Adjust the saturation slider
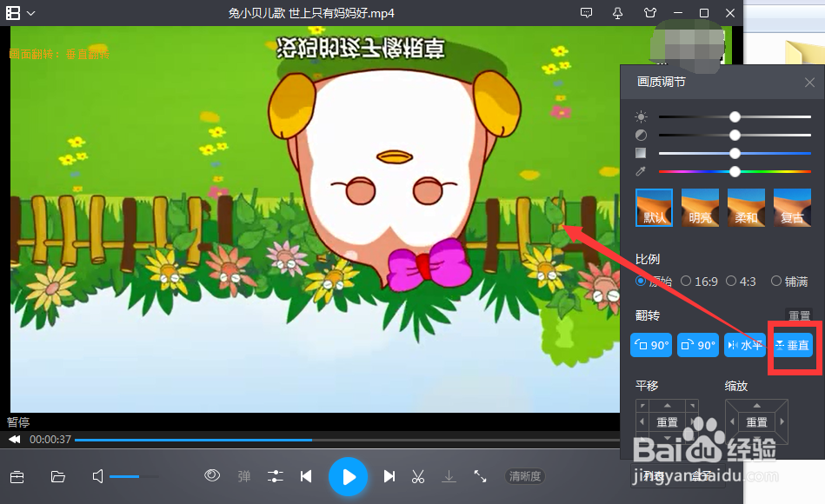The width and height of the screenshot is (825, 504). tap(735, 153)
